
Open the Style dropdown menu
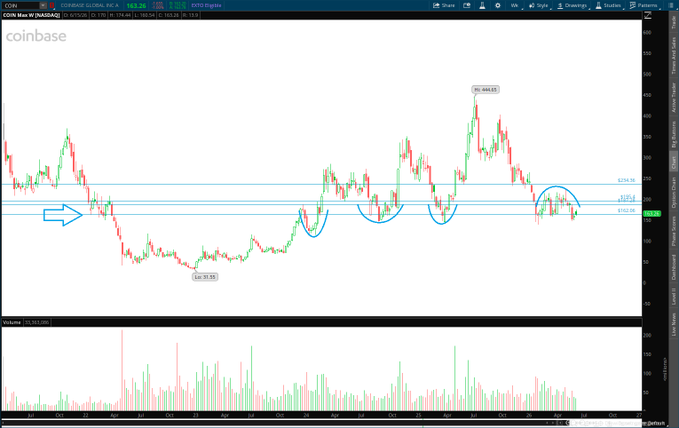(539, 5)
